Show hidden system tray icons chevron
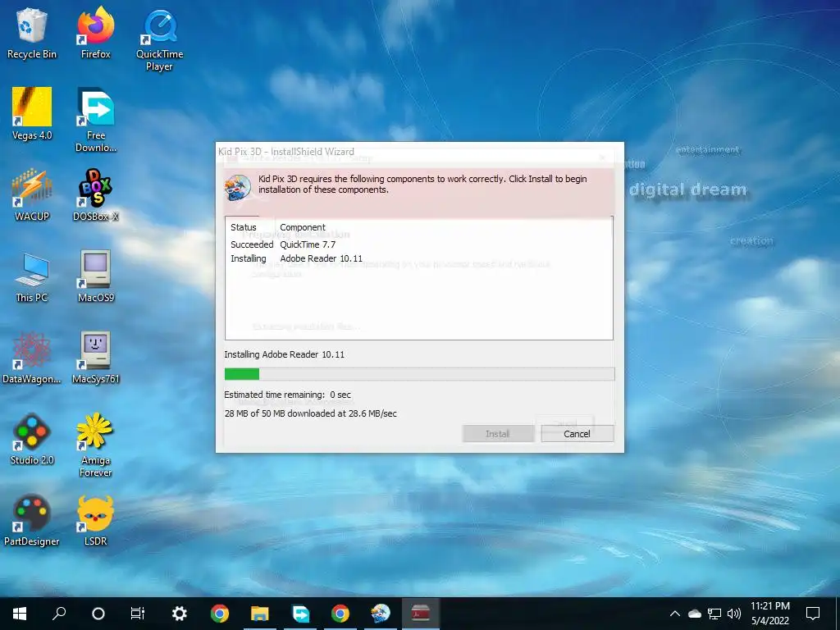The height and width of the screenshot is (630, 840). (675, 614)
